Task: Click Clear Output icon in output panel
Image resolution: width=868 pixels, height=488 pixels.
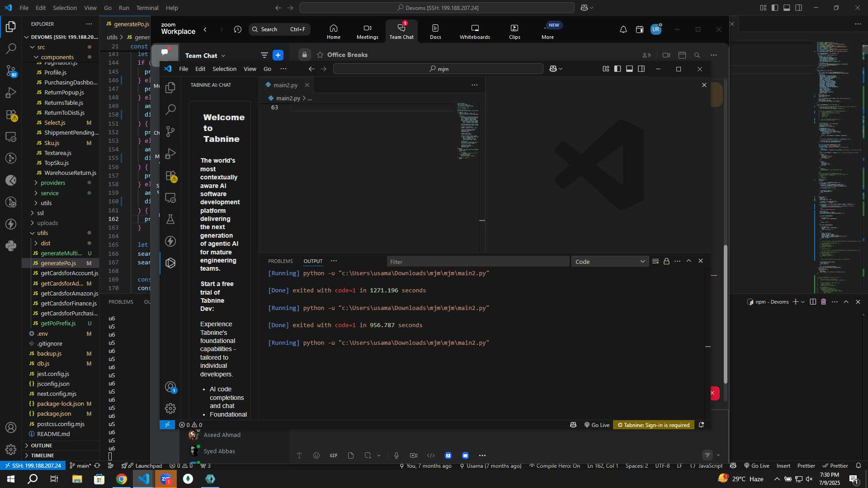Action: pyautogui.click(x=656, y=261)
